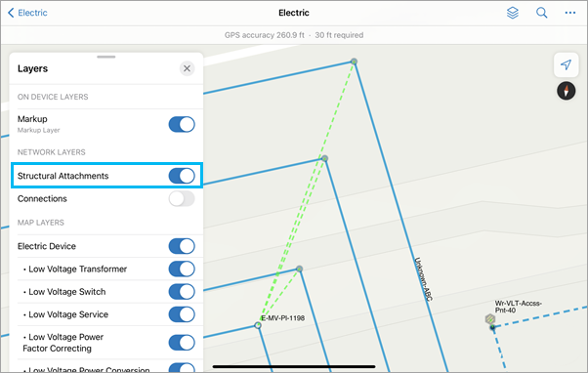
Task: Turn off Low Voltage Switch layer
Action: click(x=182, y=292)
